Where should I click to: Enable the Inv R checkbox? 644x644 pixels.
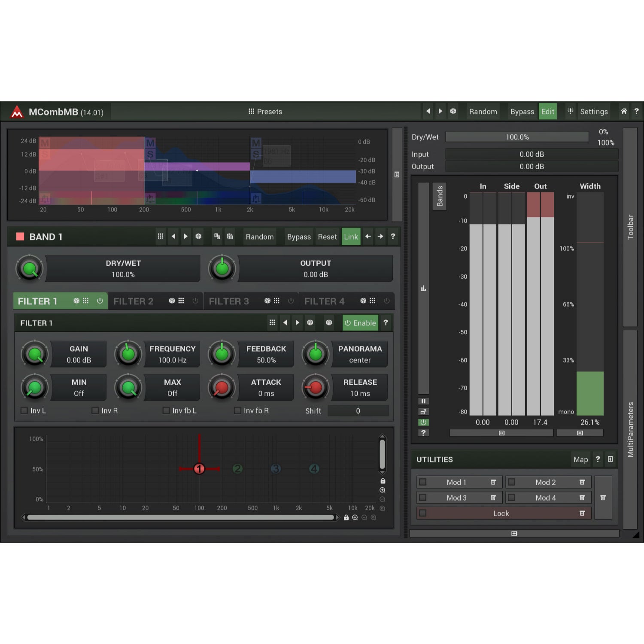(x=95, y=411)
